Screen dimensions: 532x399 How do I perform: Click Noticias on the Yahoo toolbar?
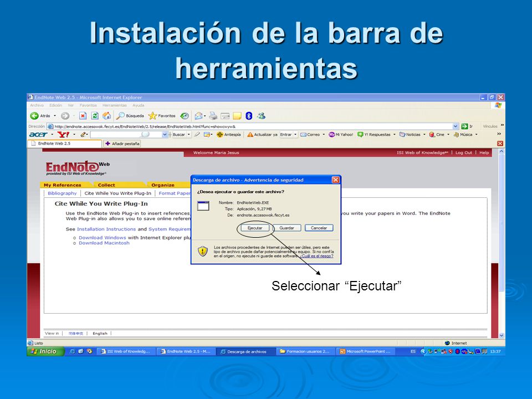tap(410, 135)
